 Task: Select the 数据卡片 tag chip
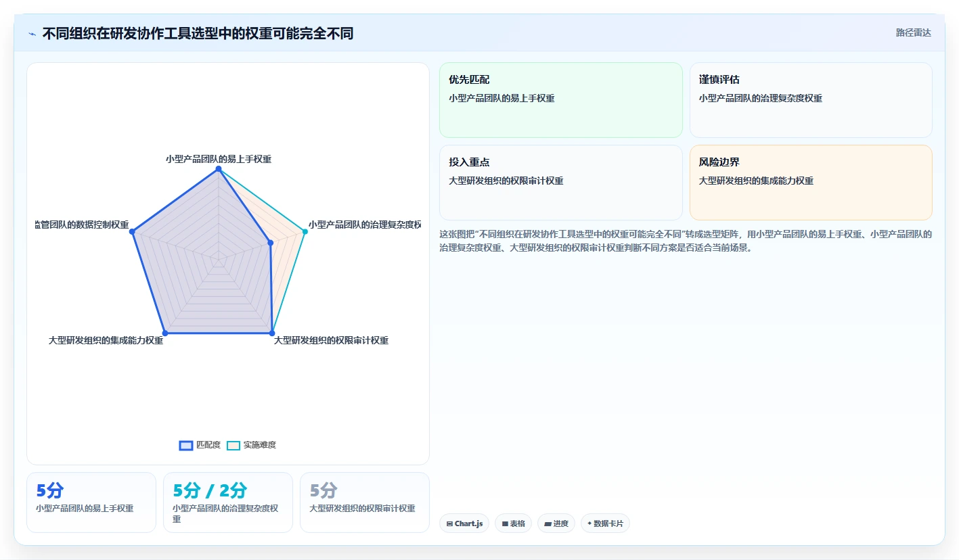coord(605,523)
